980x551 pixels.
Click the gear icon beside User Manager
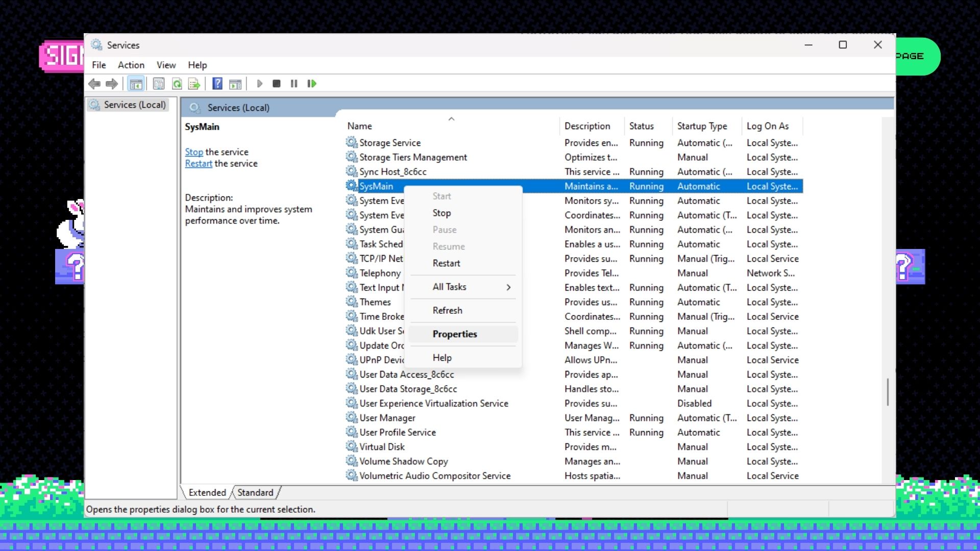(x=352, y=417)
